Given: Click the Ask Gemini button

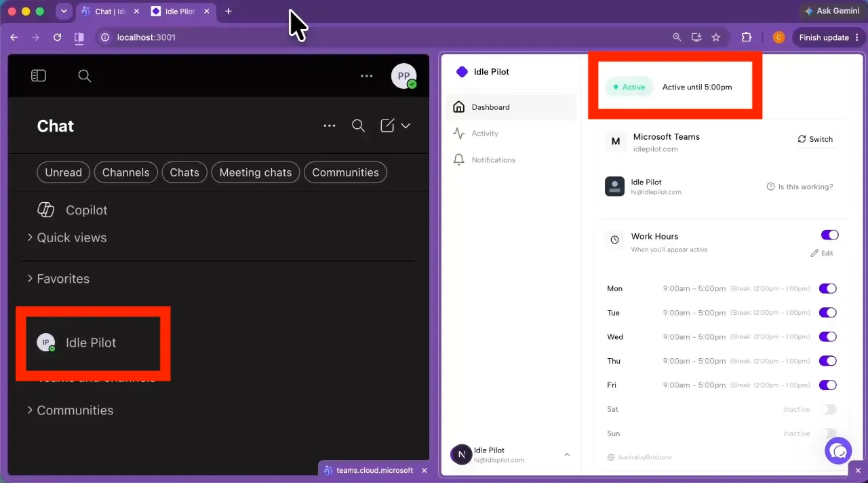Looking at the screenshot, I should (831, 11).
